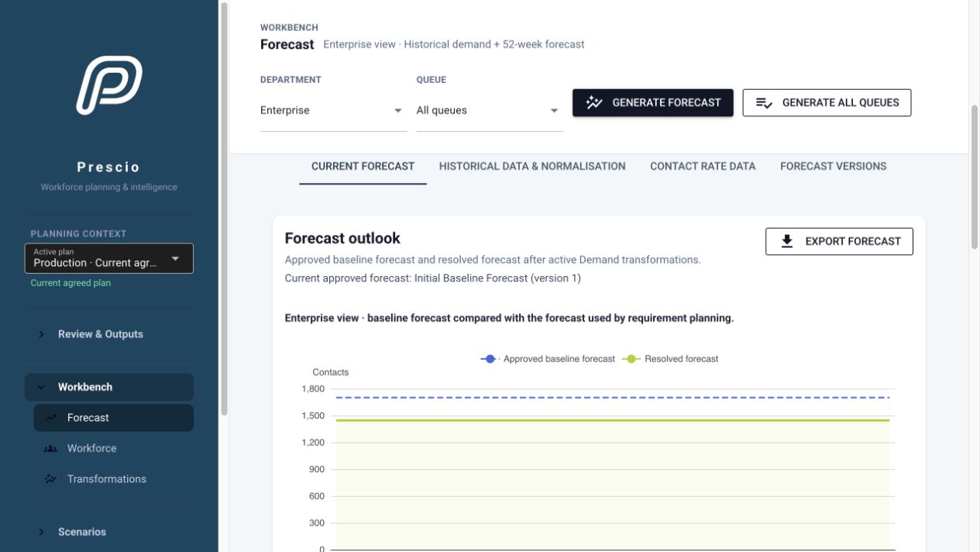Screen dimensions: 980x552
Task: Open the Queue dropdown showing All queues
Action: (x=490, y=111)
